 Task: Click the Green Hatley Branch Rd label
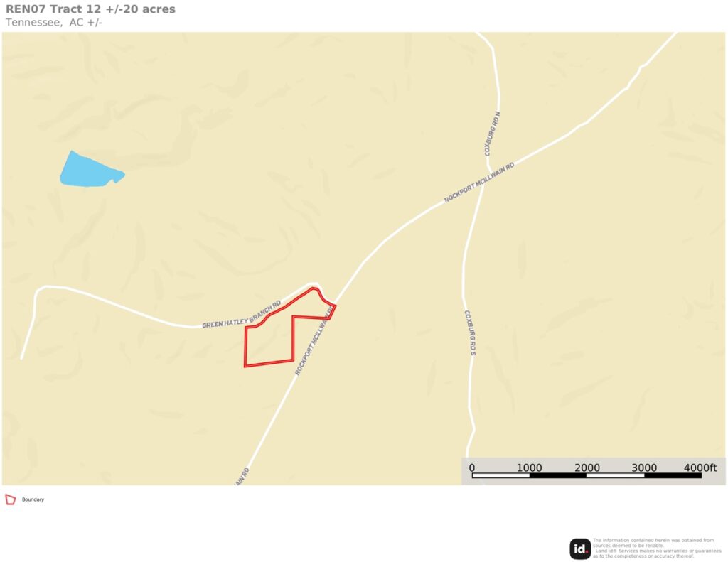pos(242,315)
